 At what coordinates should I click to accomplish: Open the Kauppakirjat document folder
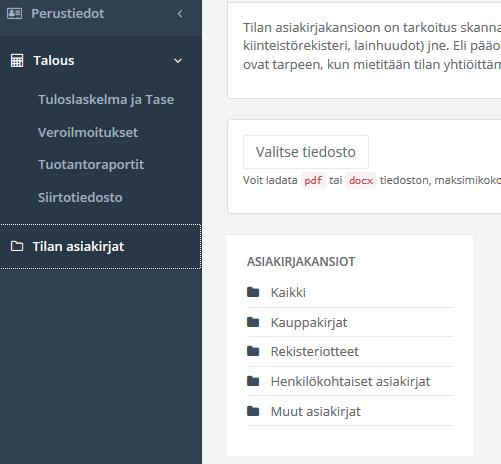[309, 322]
